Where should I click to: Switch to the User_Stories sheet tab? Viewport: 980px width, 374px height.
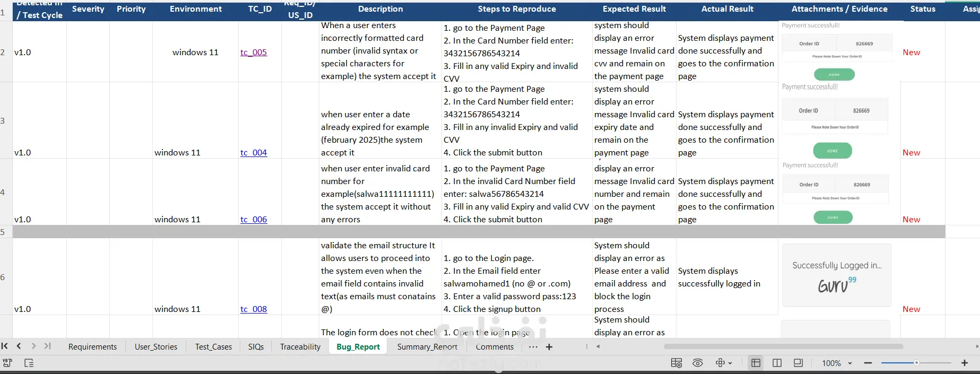[x=156, y=347]
